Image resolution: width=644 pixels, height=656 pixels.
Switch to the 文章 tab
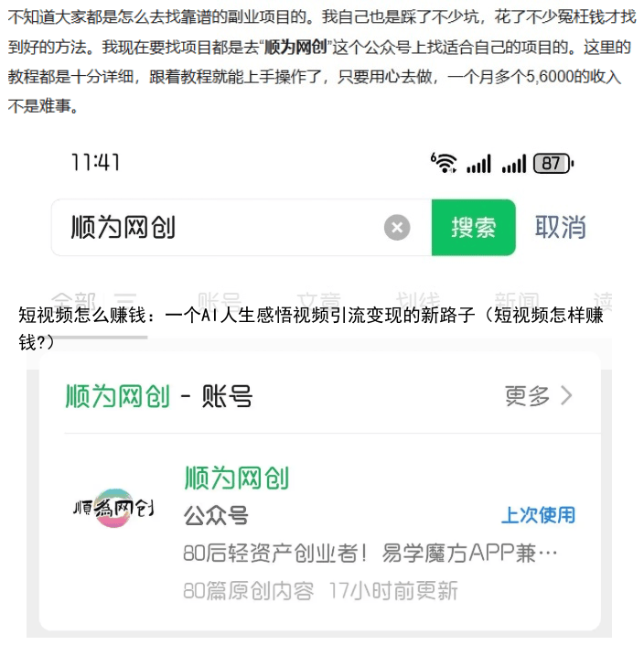tap(318, 300)
